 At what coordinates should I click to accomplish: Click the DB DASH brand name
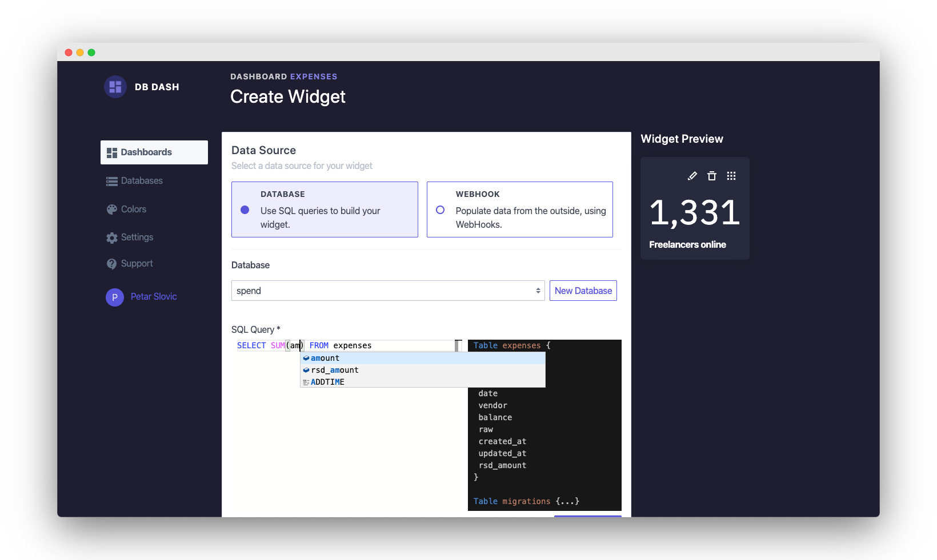(157, 87)
